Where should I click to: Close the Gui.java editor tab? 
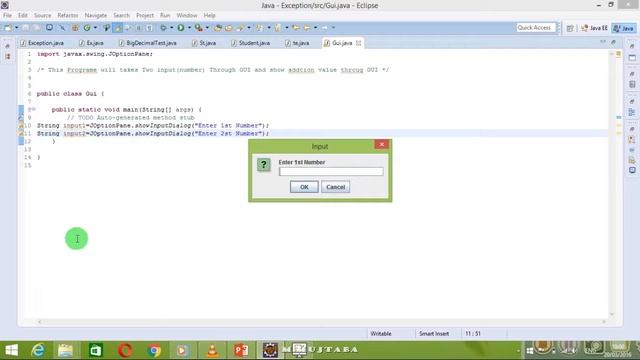coord(358,43)
